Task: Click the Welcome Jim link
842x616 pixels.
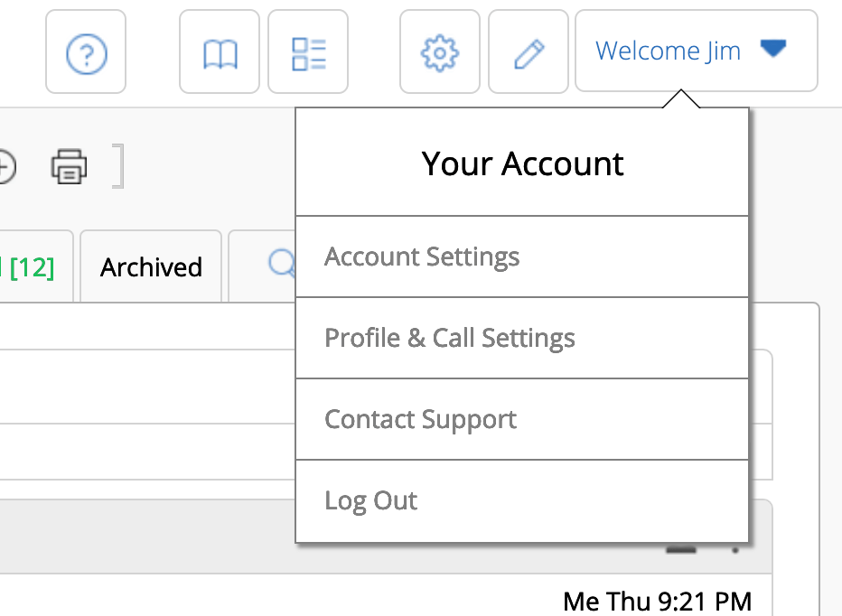Action: pyautogui.click(x=668, y=51)
